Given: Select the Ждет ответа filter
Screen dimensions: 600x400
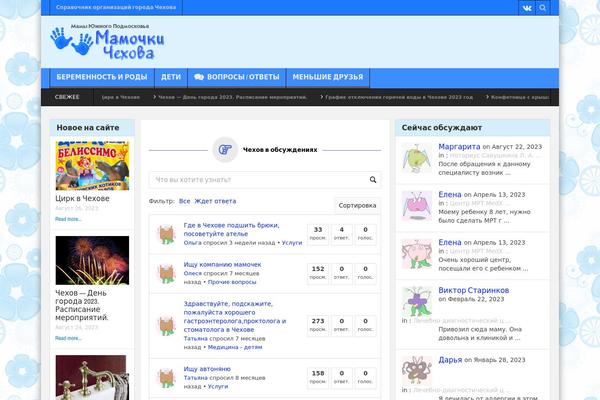Looking at the screenshot, I should [215, 201].
